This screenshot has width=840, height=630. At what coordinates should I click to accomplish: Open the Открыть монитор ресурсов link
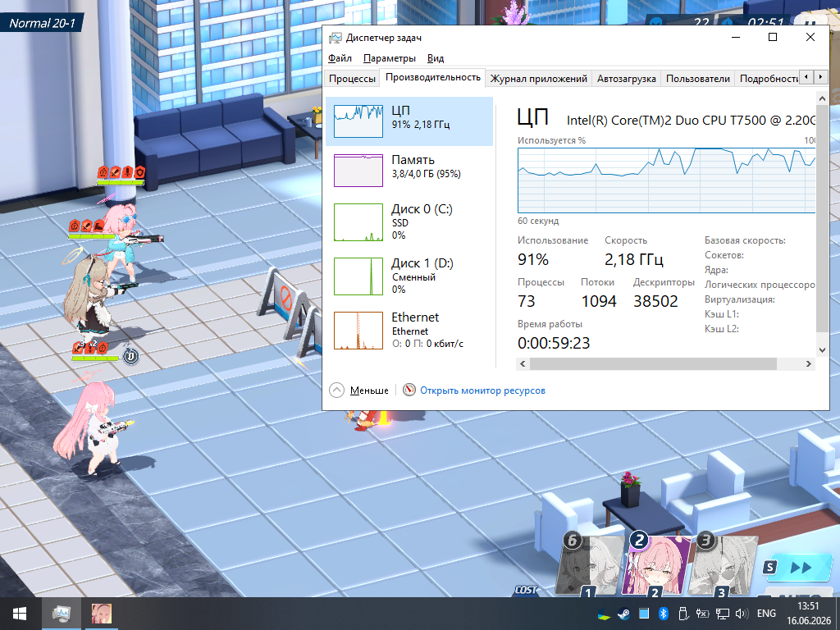[482, 390]
